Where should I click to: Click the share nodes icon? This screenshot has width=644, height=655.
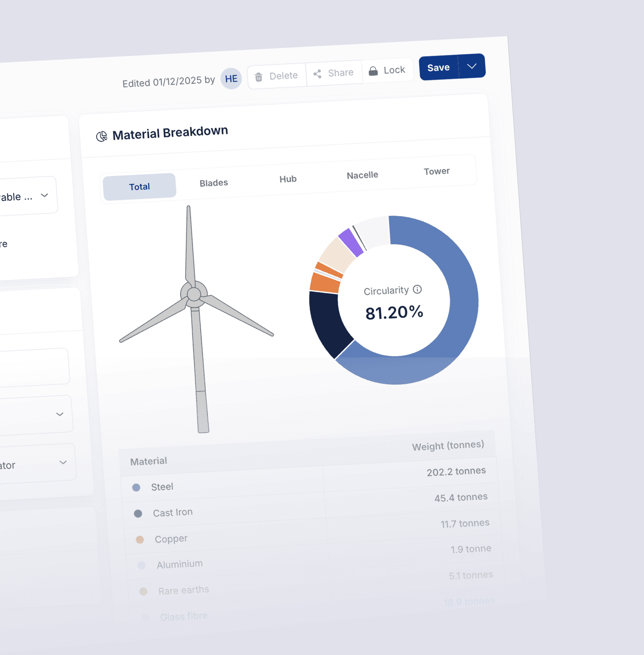(317, 74)
